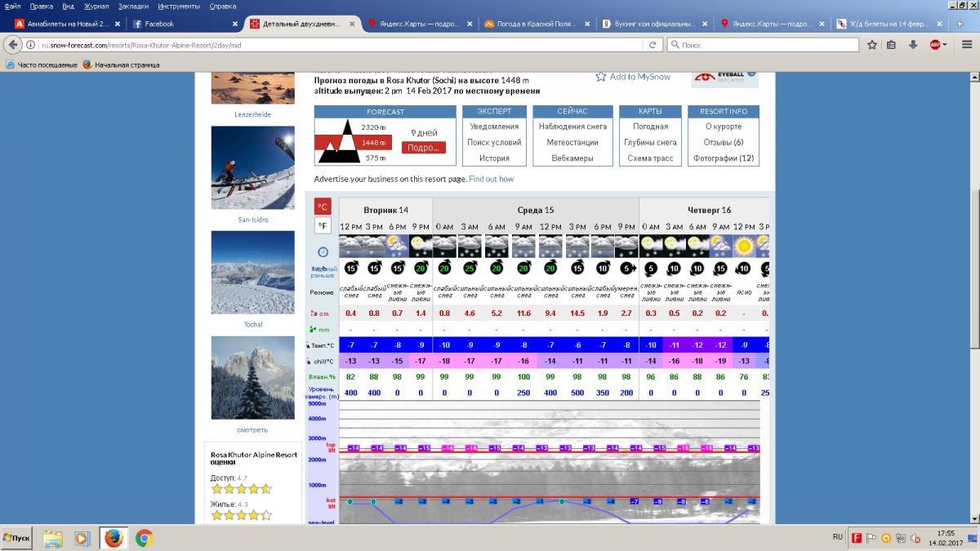The height and width of the screenshot is (551, 980).
Task: Bookmark this page with the star icon
Action: (x=872, y=46)
